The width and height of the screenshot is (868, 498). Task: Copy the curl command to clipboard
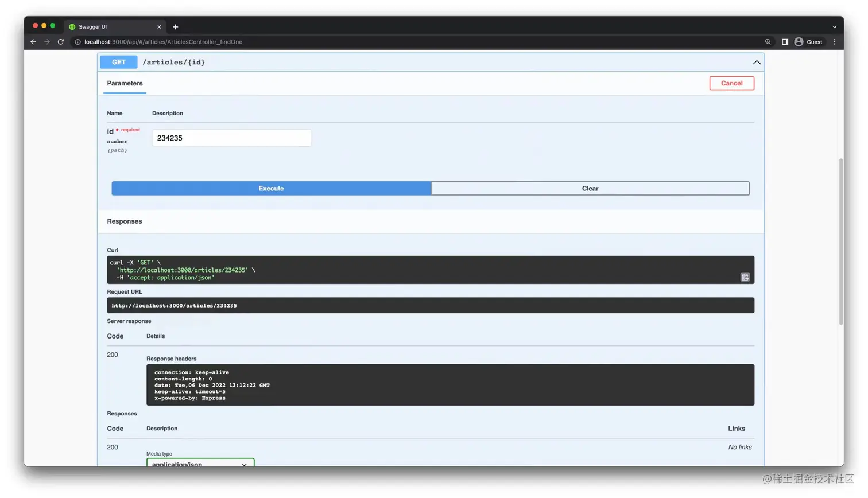[x=745, y=277]
